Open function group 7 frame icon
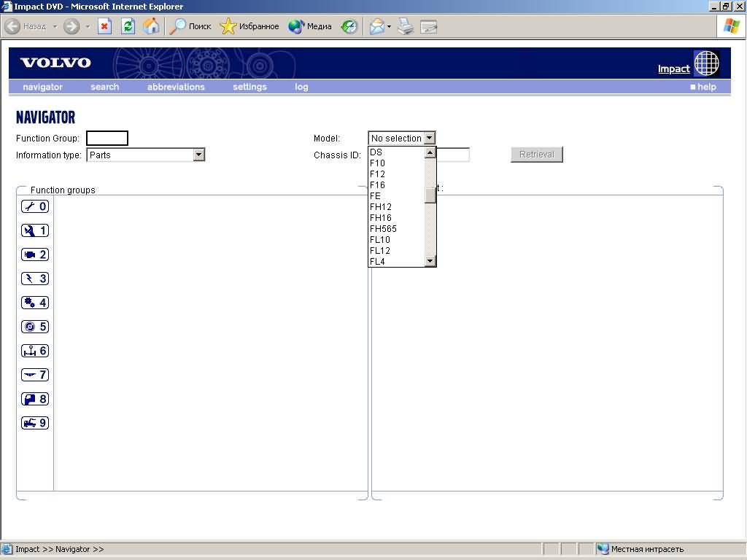 [35, 375]
